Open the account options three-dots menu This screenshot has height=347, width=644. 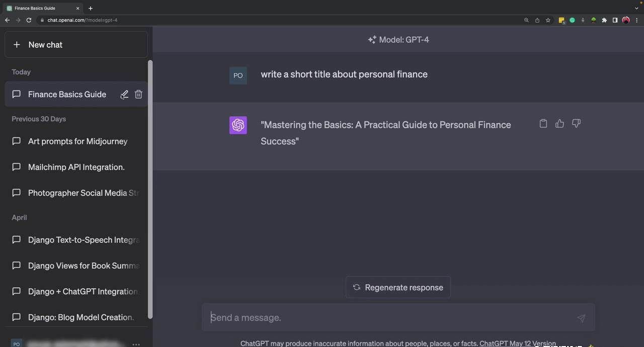point(136,344)
